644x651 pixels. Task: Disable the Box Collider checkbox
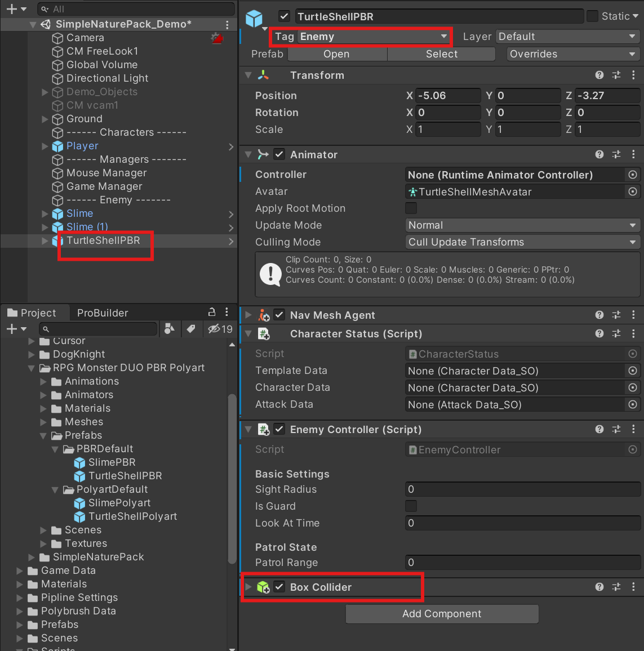tap(279, 587)
